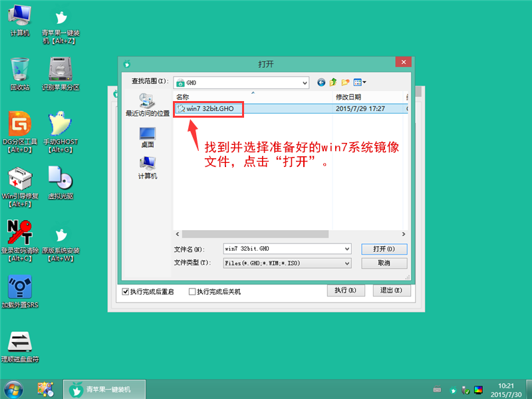The width and height of the screenshot is (532, 399).
Task: Select the win7 32bit.GHO file
Action: (207, 109)
